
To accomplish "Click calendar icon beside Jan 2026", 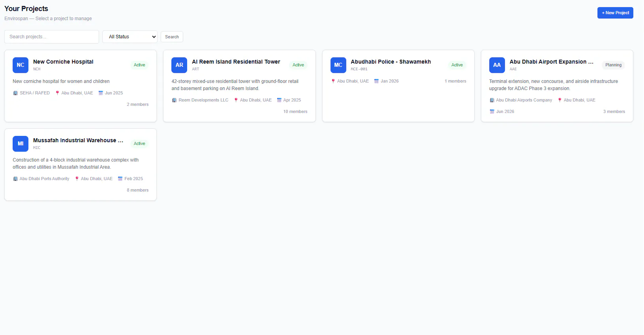I will [x=377, y=81].
